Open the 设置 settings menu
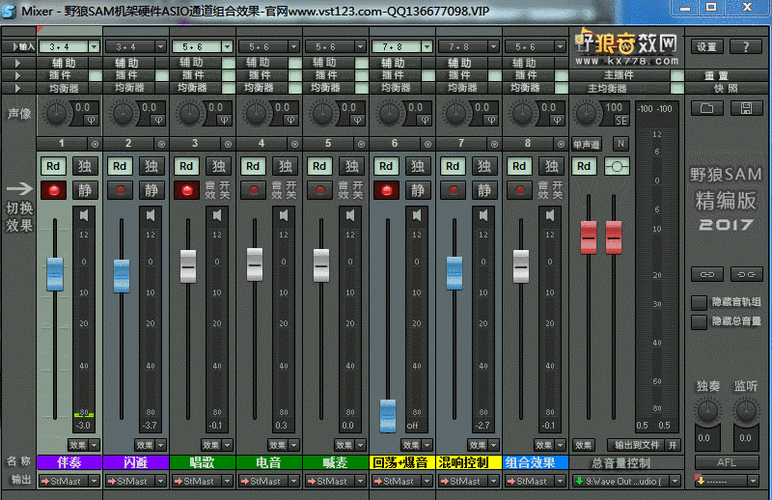Screen dimensions: 772x500 tap(707, 47)
